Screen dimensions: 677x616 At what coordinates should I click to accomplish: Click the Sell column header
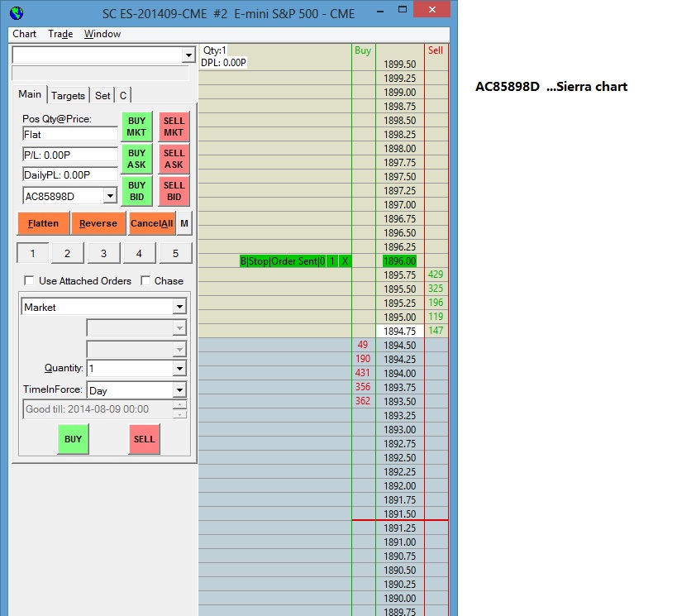[435, 50]
